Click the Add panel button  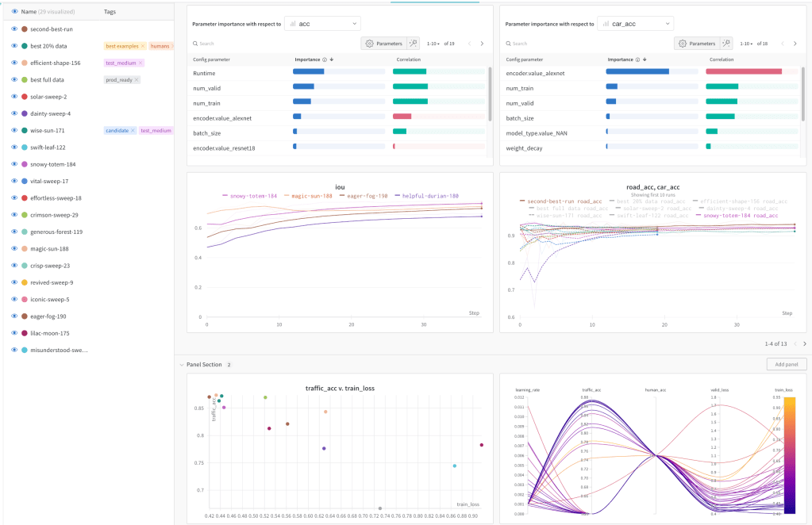pyautogui.click(x=786, y=365)
